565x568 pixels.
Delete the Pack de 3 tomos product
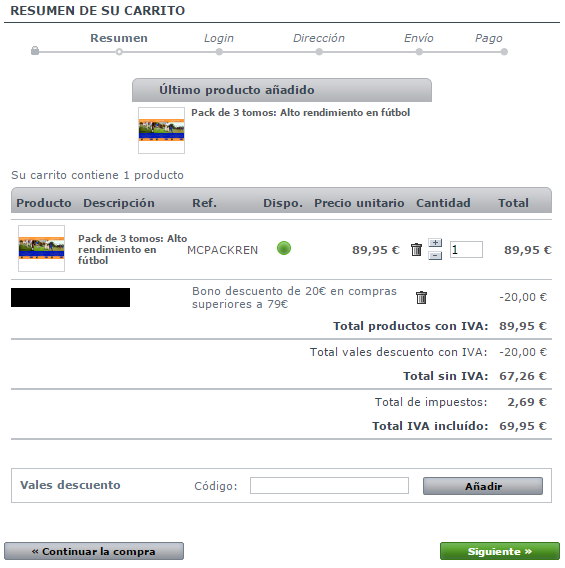pos(417,250)
